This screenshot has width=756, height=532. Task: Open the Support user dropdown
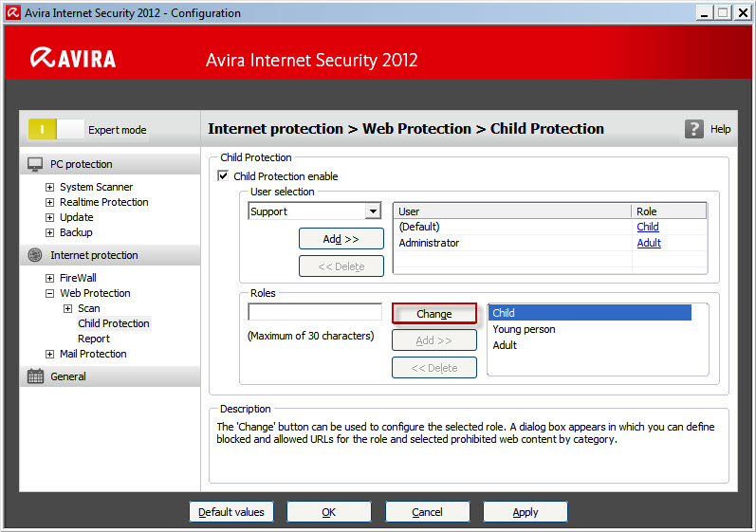[x=373, y=211]
